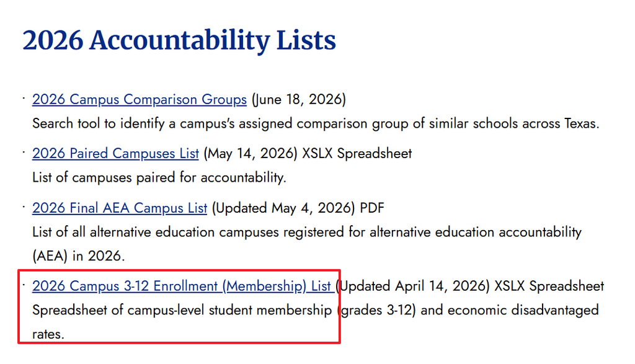This screenshot has height=364, width=635.
Task: Click the alternative education campuses description paragraph
Action: click(307, 244)
